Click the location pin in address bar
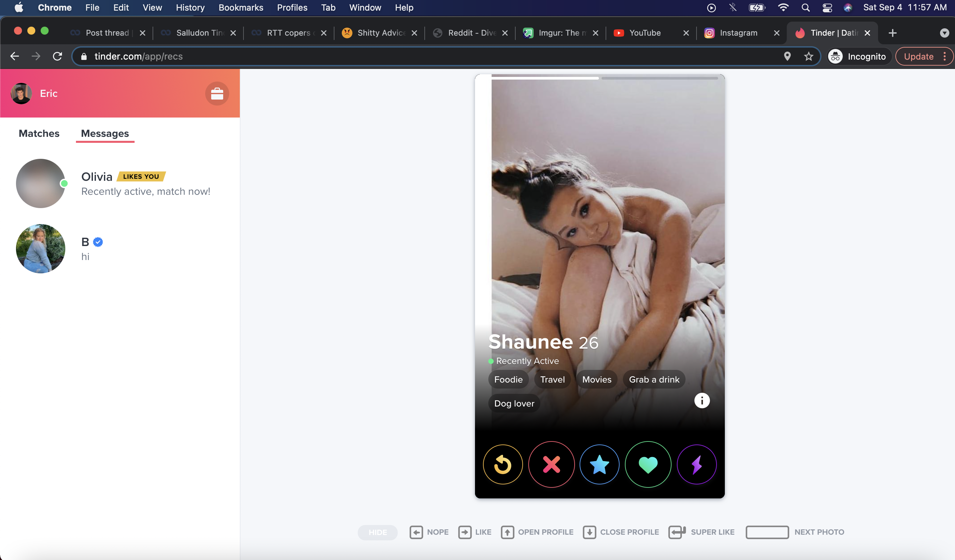This screenshot has width=955, height=560. pos(787,57)
